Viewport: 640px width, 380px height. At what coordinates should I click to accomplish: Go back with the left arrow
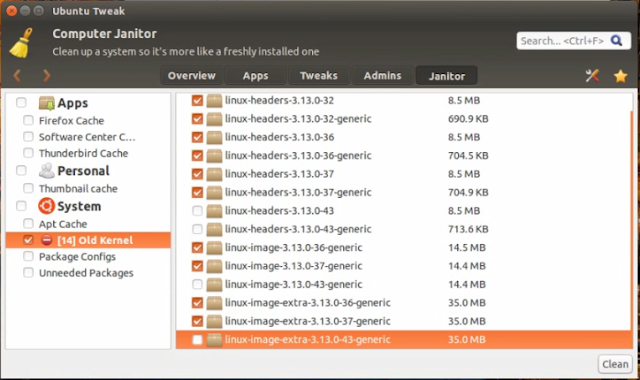pos(17,76)
